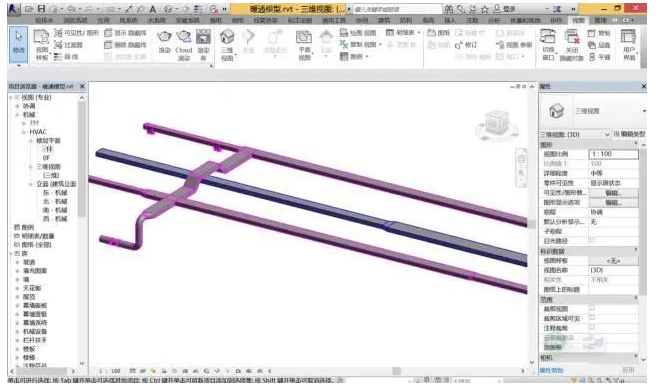The image size is (659, 391).
Task: Click Remove Hidden Lines (删除隐藏线)
Action: coord(125,45)
